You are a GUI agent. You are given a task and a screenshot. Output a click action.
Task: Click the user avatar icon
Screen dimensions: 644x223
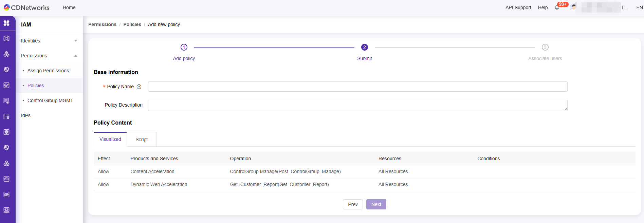574,7
